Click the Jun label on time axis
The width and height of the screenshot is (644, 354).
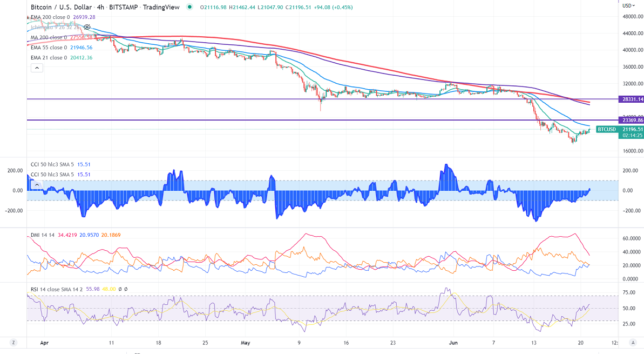click(453, 343)
